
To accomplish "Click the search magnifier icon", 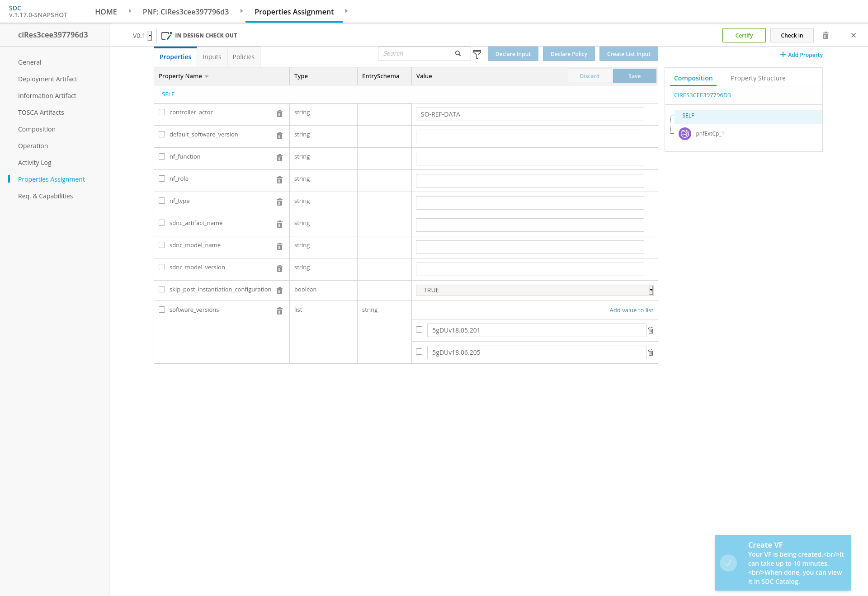I will pos(458,53).
